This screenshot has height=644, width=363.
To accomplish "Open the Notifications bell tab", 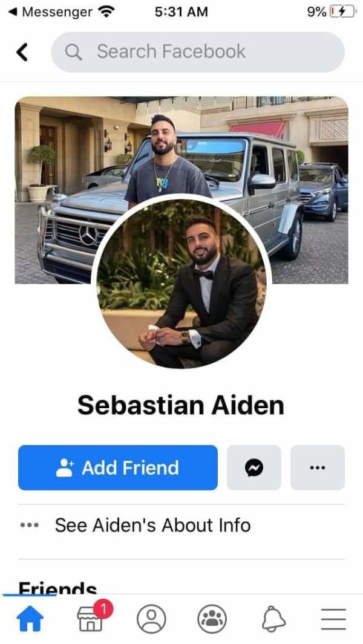I will click(x=273, y=619).
